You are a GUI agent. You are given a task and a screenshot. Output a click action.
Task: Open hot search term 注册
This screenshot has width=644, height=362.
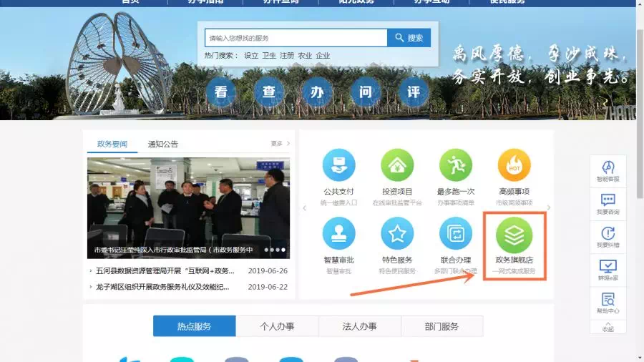[287, 55]
